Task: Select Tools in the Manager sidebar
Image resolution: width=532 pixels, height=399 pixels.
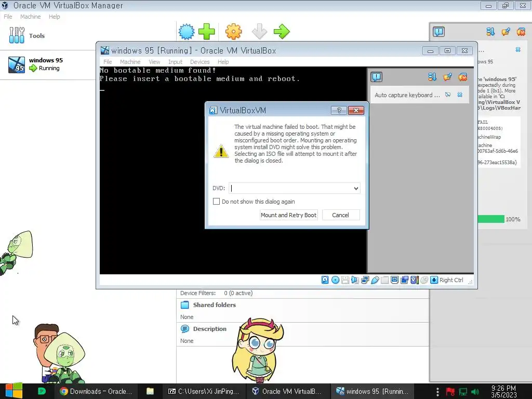Action: click(47, 36)
